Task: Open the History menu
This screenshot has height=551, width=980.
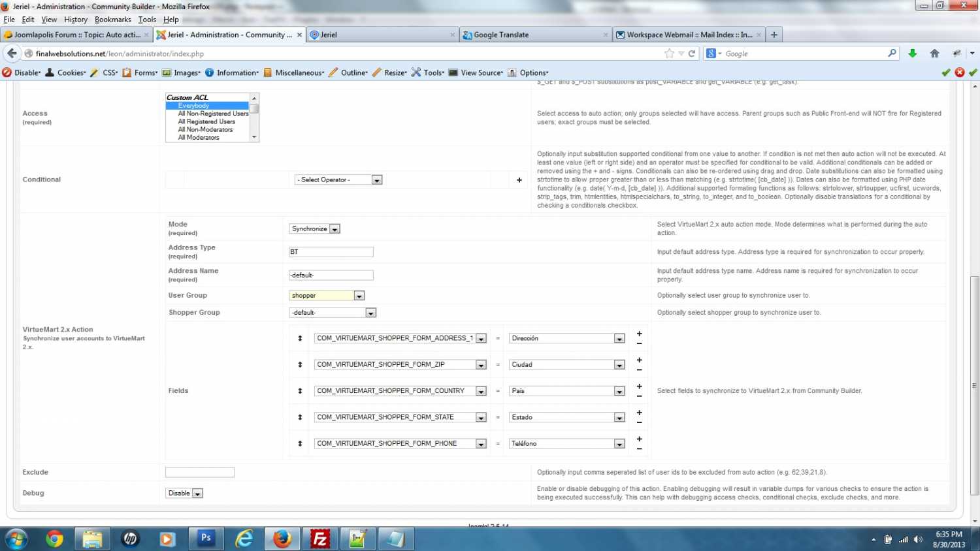Action: (x=76, y=20)
